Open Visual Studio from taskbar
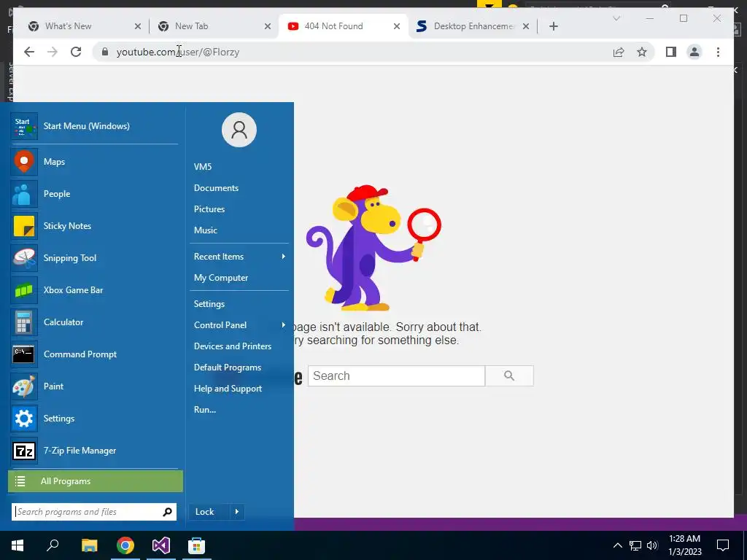This screenshot has width=747, height=560. pyautogui.click(x=161, y=545)
